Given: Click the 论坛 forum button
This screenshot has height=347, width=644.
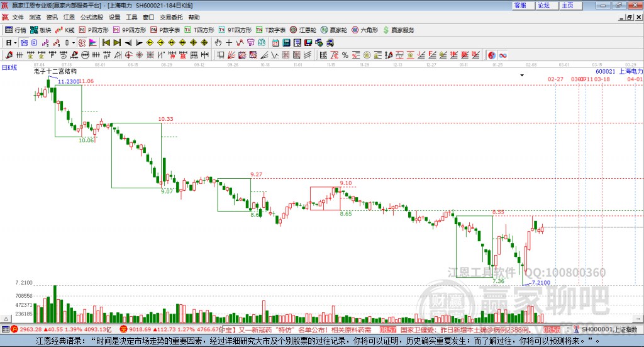Looking at the screenshot, I should point(547,5).
